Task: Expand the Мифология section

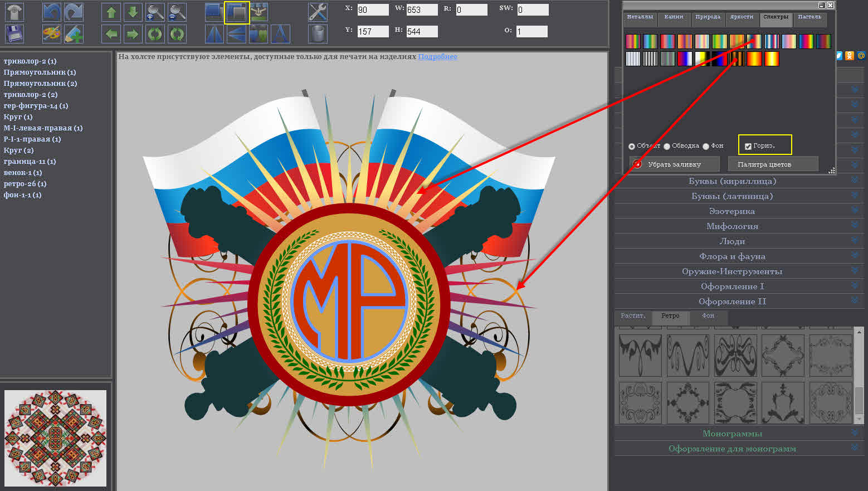Action: click(739, 226)
